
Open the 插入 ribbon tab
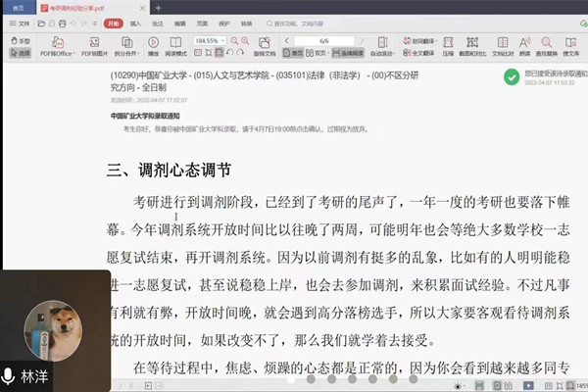pyautogui.click(x=135, y=22)
